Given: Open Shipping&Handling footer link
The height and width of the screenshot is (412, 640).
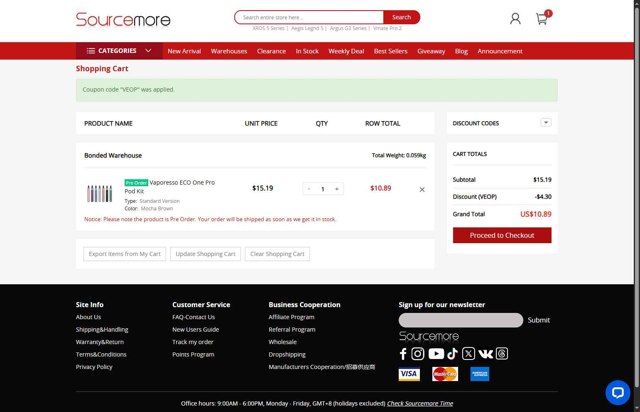Looking at the screenshot, I should (x=102, y=330).
